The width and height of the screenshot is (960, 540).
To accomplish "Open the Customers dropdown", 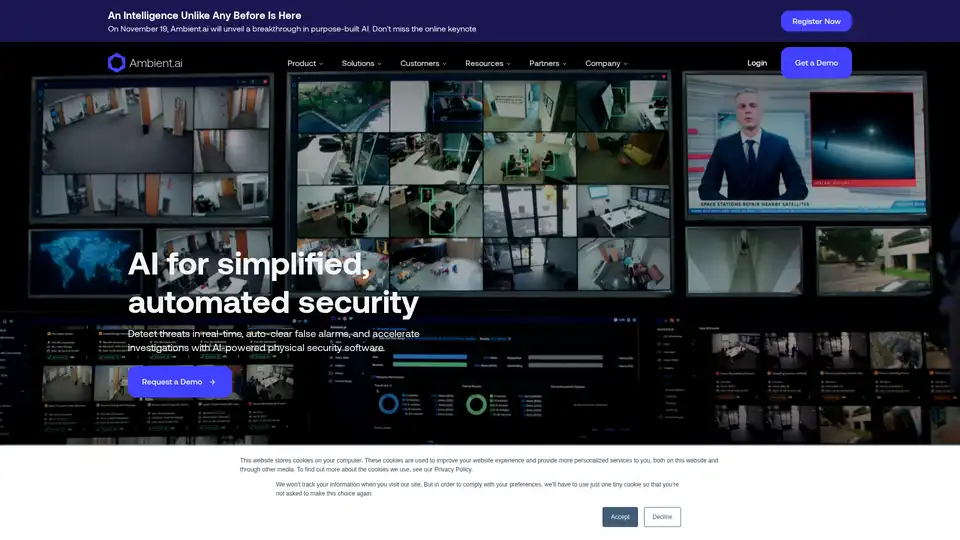I will coord(423,63).
